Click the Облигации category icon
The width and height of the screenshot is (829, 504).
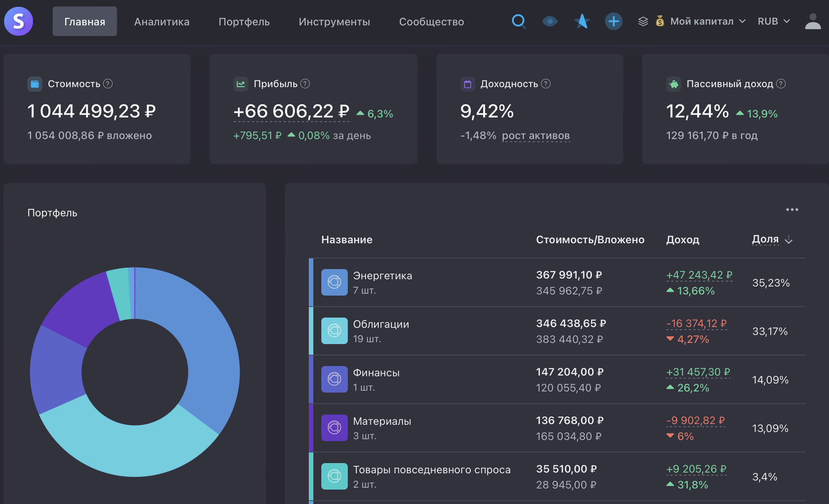(334, 331)
